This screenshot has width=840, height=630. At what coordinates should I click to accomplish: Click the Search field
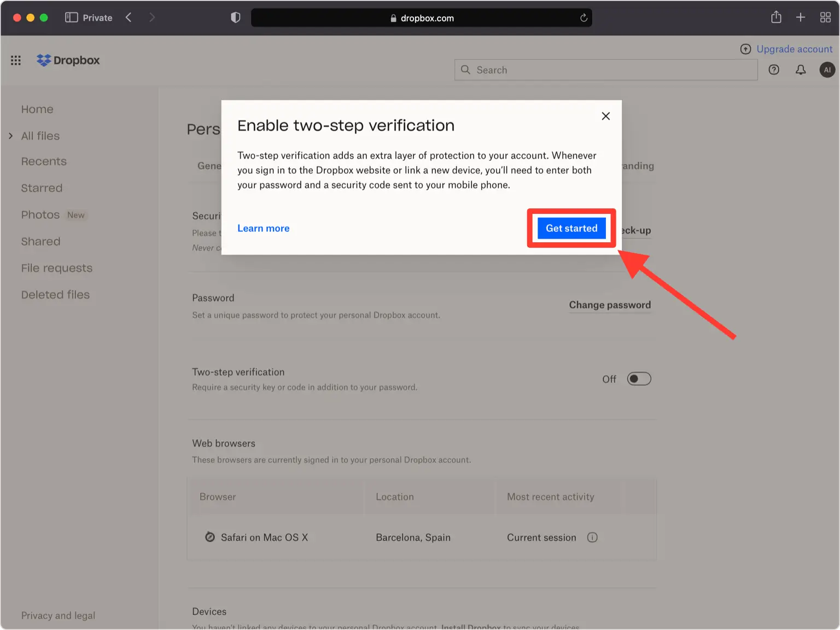(x=606, y=70)
